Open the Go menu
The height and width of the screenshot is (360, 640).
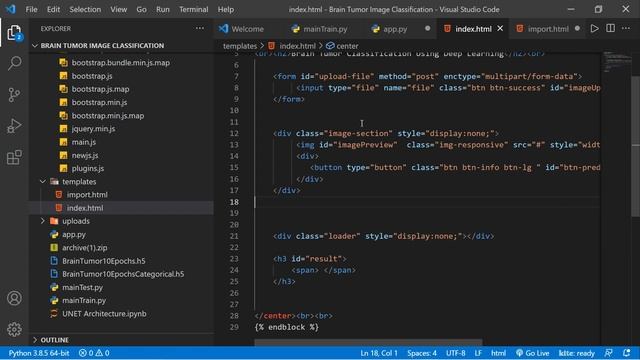tap(141, 9)
